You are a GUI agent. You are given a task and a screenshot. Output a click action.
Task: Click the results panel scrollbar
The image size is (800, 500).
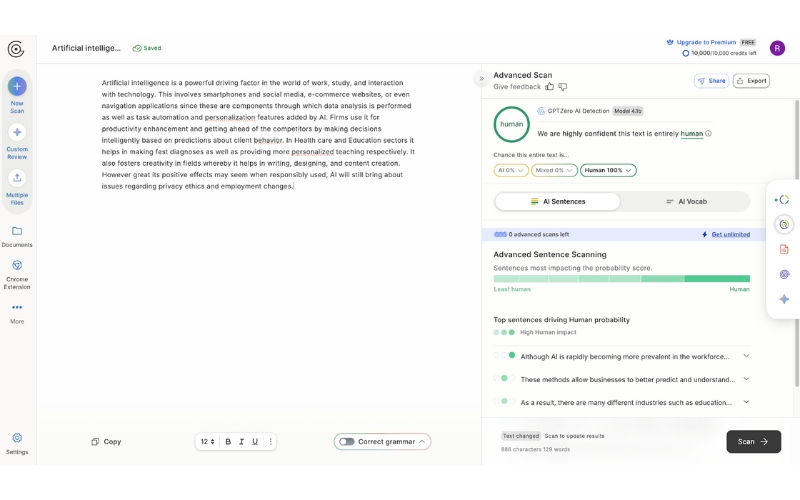point(796,244)
